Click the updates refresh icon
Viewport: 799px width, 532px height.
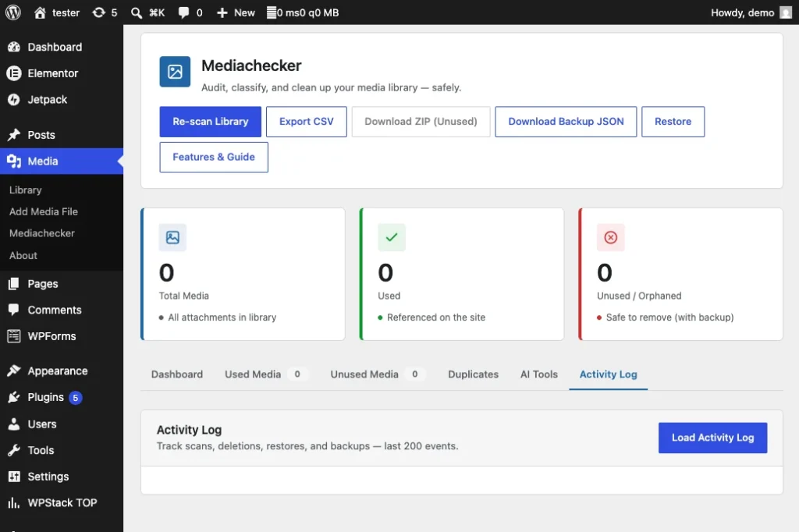[x=98, y=12]
